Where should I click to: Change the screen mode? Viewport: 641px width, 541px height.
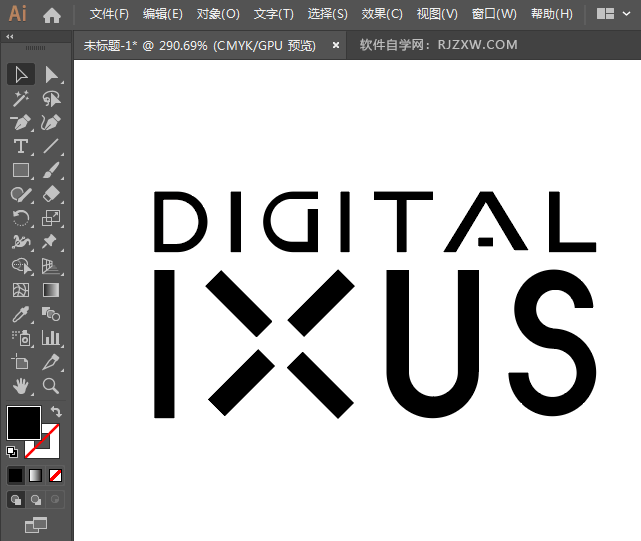(x=36, y=525)
